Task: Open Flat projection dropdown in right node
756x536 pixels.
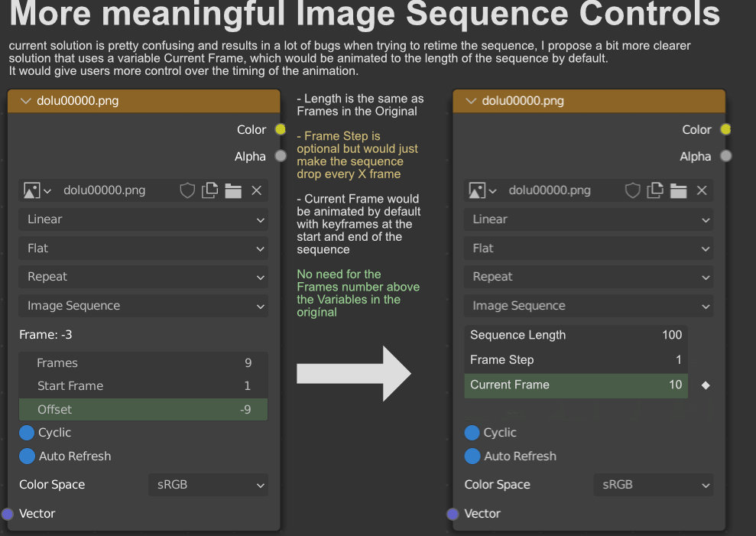Action: tap(589, 249)
